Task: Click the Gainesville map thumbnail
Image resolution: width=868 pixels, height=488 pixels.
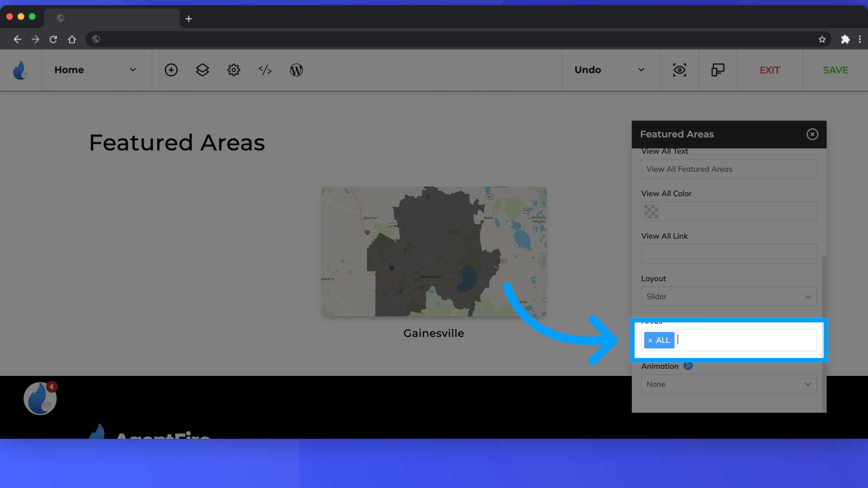Action: (x=434, y=251)
